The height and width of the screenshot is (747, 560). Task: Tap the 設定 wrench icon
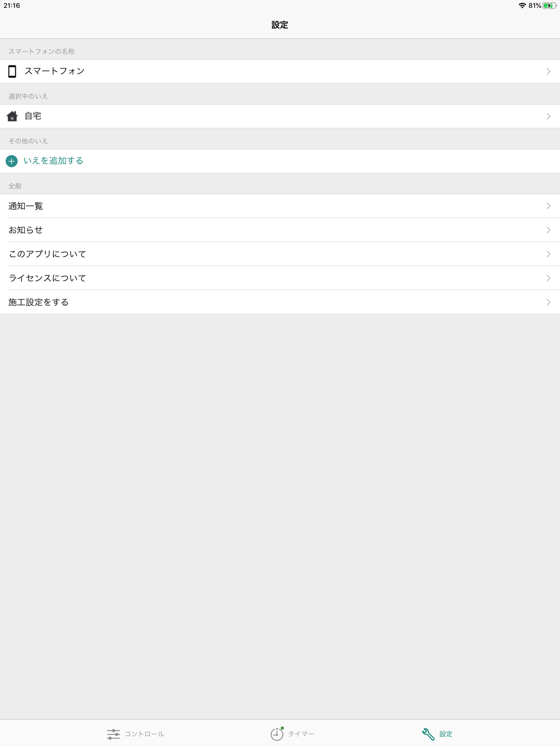(428, 734)
